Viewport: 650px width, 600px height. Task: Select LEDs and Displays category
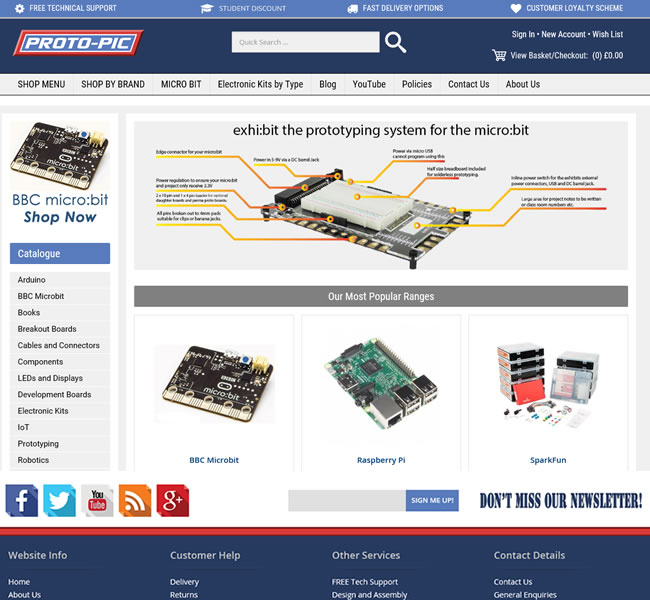click(x=50, y=378)
